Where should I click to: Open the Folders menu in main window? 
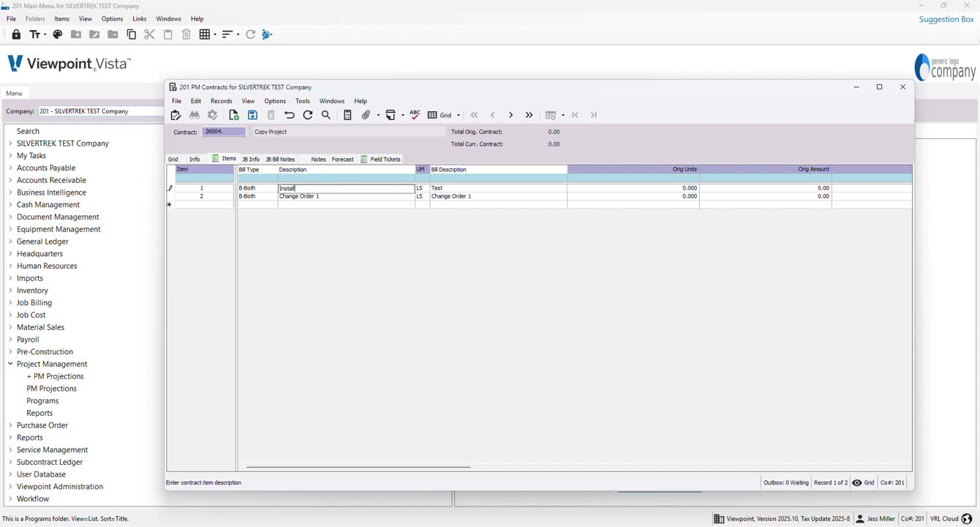pos(35,18)
